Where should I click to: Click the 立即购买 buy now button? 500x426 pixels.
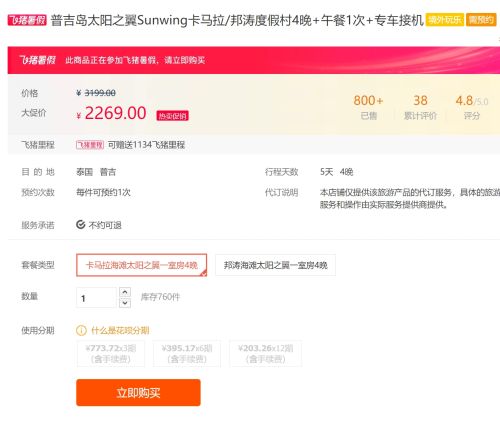(138, 392)
